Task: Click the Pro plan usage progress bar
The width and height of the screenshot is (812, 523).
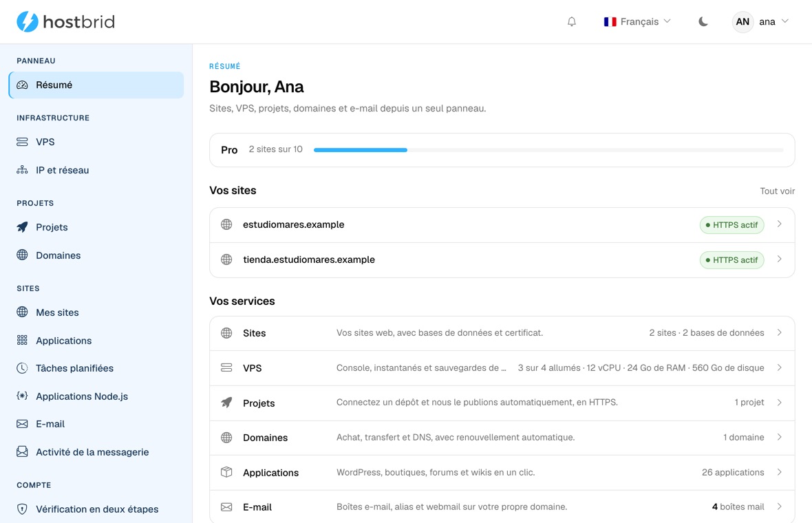Action: 548,149
